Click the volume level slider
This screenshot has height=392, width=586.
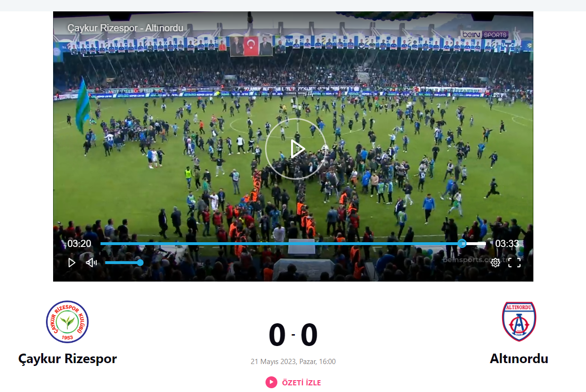point(123,263)
